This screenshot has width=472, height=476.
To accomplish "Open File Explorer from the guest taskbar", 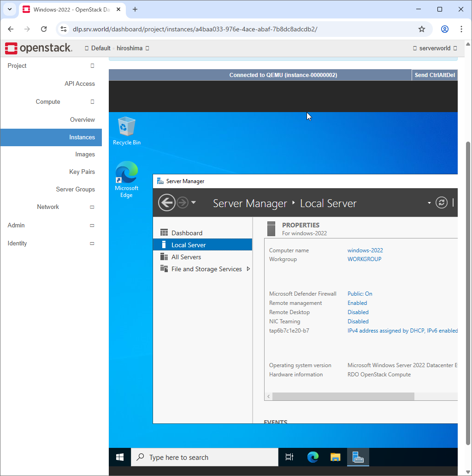I will pos(335,457).
